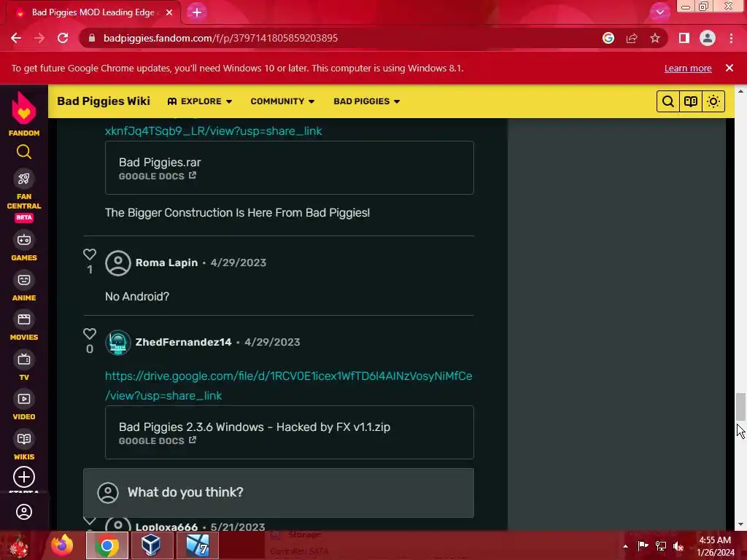The height and width of the screenshot is (560, 747).
Task: Open the user account icon in sidebar
Action: (x=24, y=512)
